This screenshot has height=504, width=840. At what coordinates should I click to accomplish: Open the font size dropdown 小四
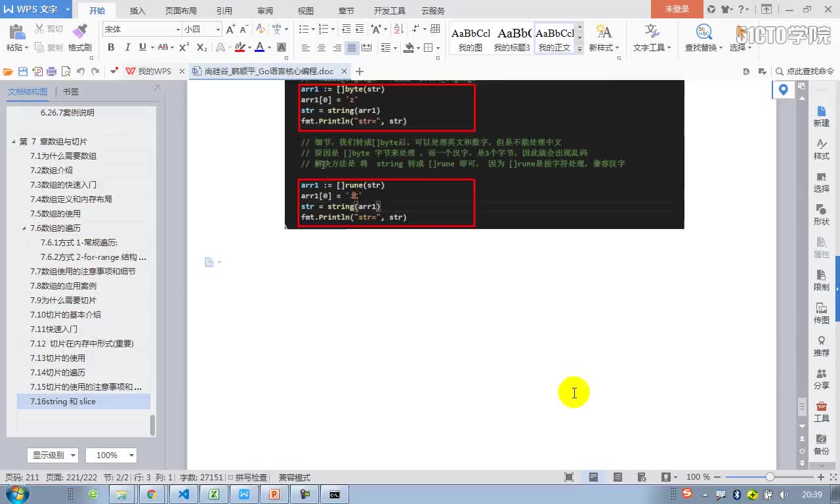click(x=218, y=30)
